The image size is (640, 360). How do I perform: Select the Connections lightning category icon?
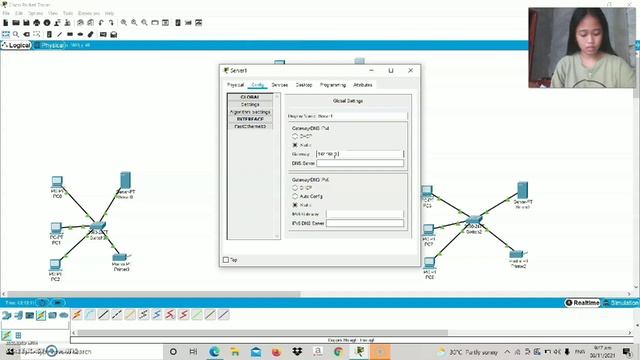point(41,315)
